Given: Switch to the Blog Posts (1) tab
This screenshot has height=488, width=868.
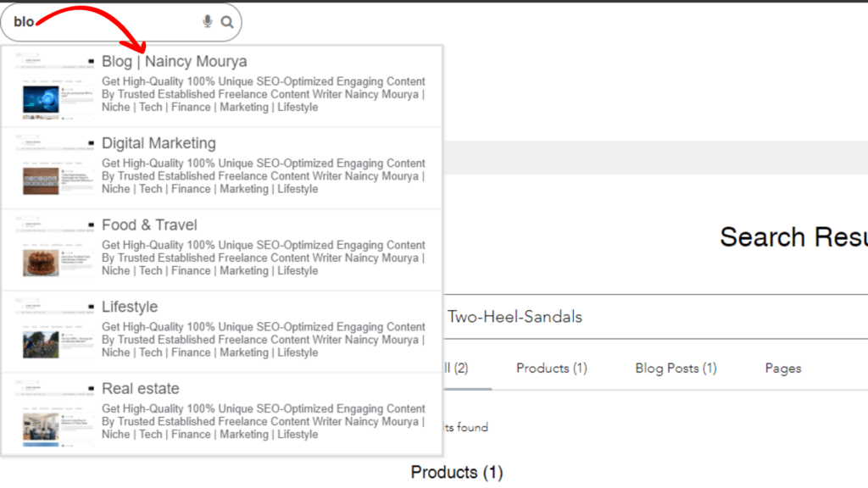Looking at the screenshot, I should pyautogui.click(x=676, y=368).
